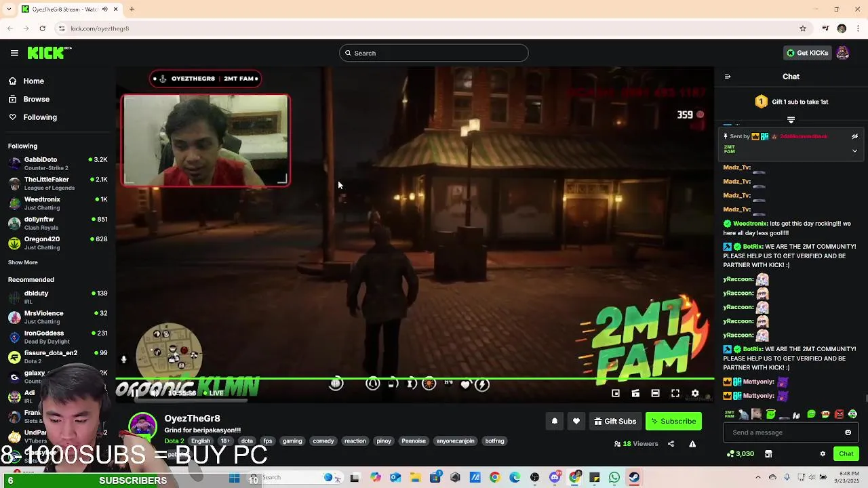Click the Gift Subs button
The image size is (868, 488).
pyautogui.click(x=615, y=422)
